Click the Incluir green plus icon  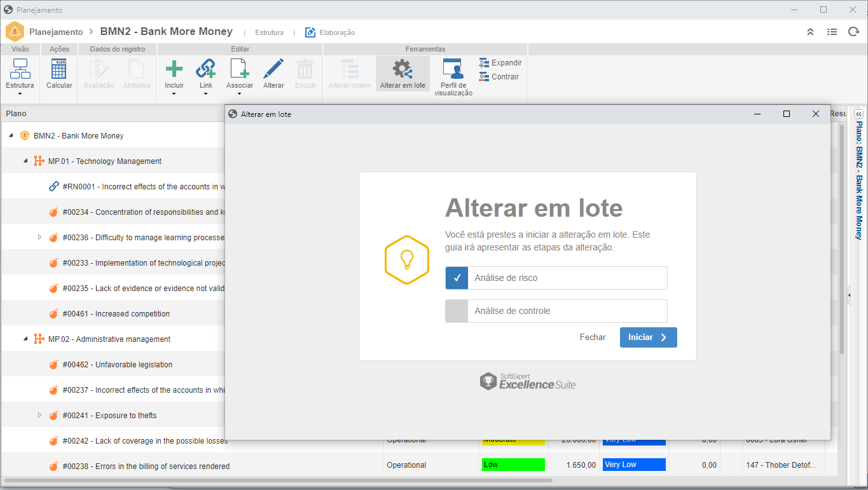point(174,69)
